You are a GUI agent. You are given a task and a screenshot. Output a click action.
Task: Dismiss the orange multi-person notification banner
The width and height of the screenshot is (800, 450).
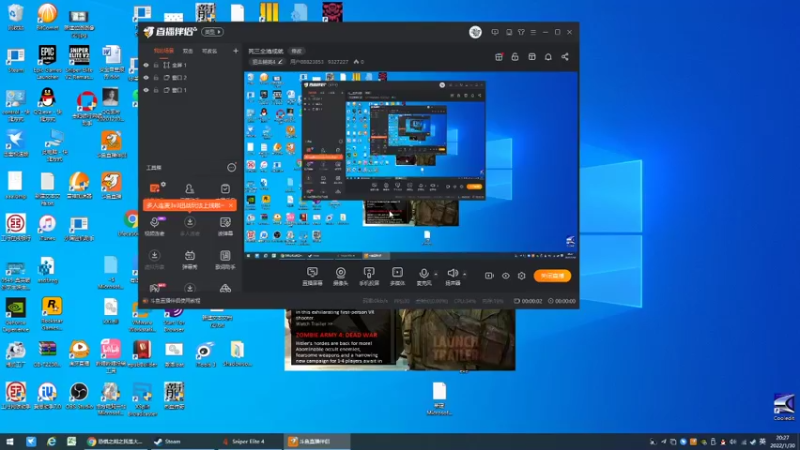point(231,205)
